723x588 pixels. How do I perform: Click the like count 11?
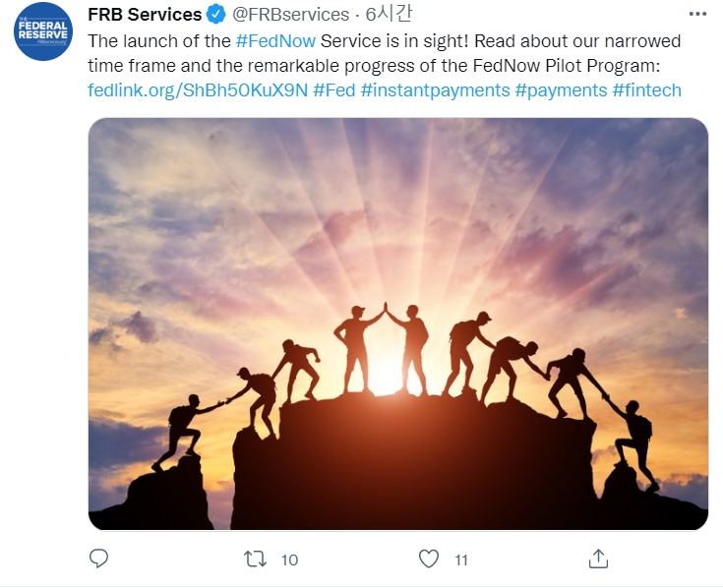[461, 559]
